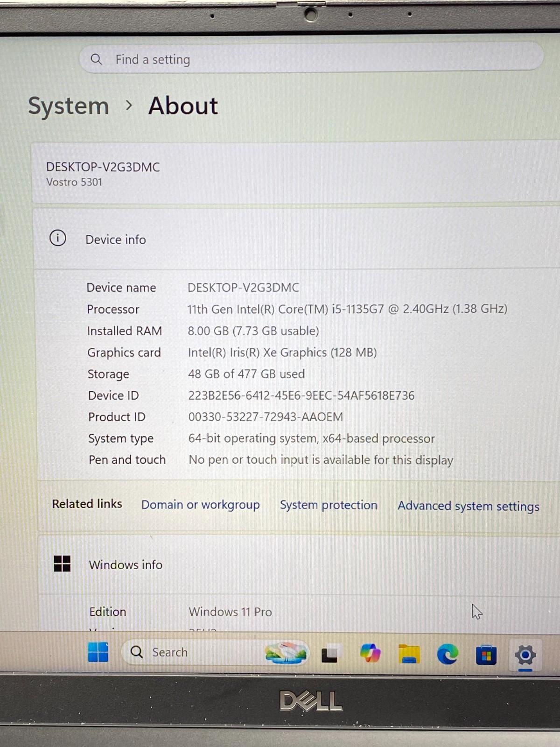Image resolution: width=560 pixels, height=747 pixels.
Task: Select the Device ID 223B2E56 value
Action: pos(301,395)
